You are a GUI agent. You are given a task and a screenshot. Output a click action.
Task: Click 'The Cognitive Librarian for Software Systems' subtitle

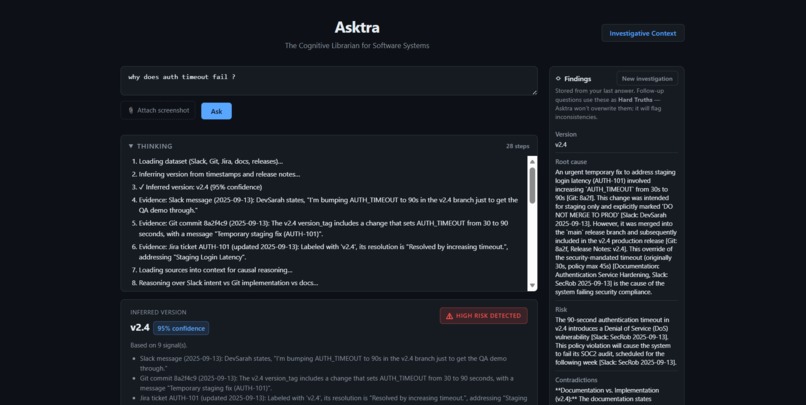[x=357, y=46]
